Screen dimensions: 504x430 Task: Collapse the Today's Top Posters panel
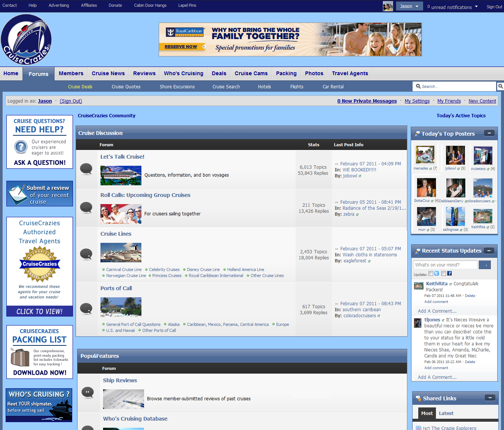[489, 133]
